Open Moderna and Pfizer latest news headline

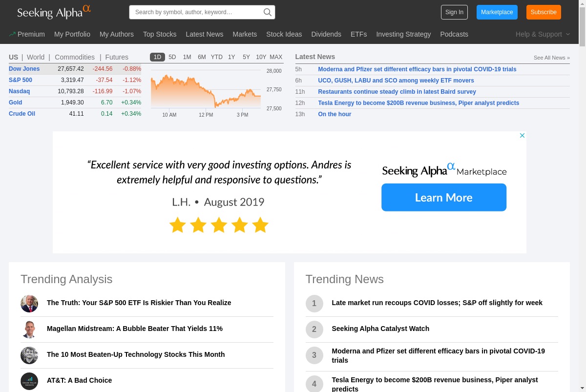coord(417,69)
